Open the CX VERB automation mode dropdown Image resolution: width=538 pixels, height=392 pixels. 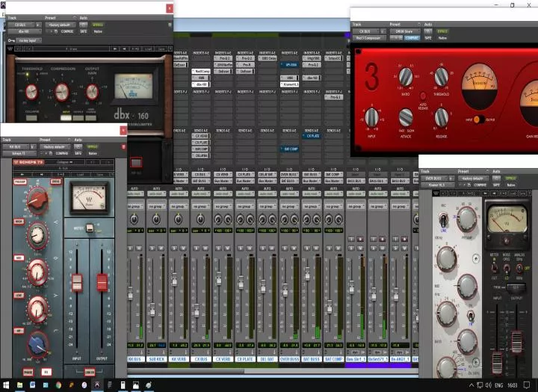(223, 194)
